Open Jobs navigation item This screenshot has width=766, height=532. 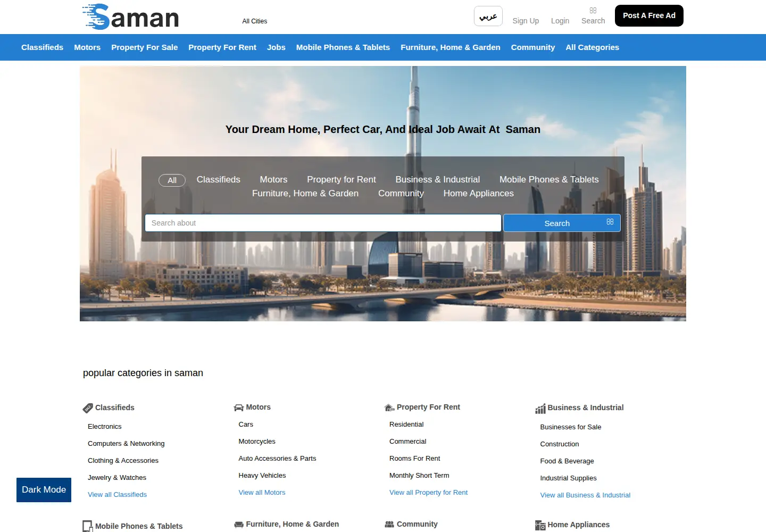pyautogui.click(x=276, y=47)
